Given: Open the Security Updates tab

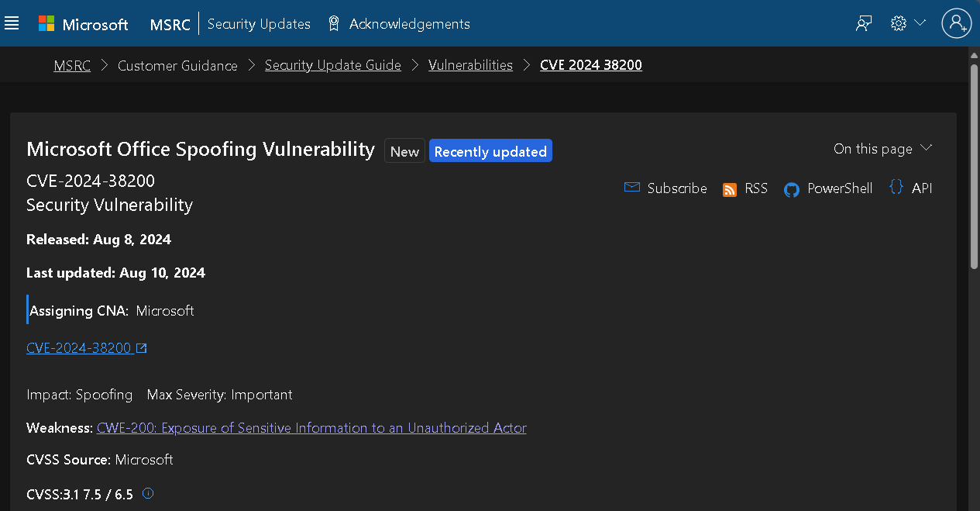Looking at the screenshot, I should pyautogui.click(x=259, y=24).
